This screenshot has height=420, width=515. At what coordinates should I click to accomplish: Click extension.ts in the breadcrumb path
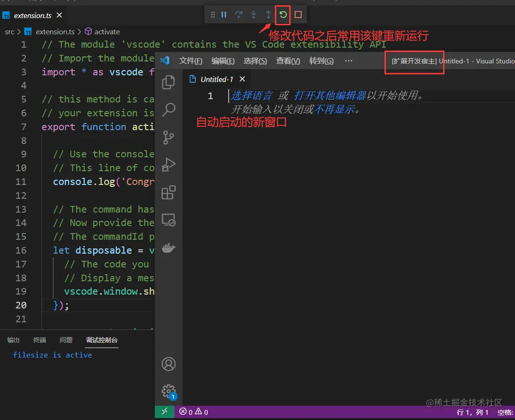coord(55,32)
